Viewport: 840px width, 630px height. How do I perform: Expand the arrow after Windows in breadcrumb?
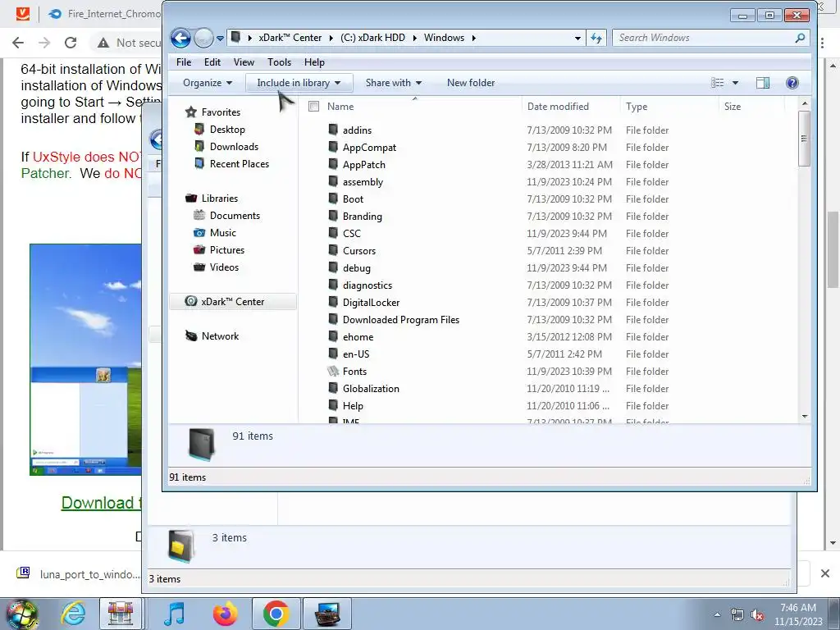(473, 38)
